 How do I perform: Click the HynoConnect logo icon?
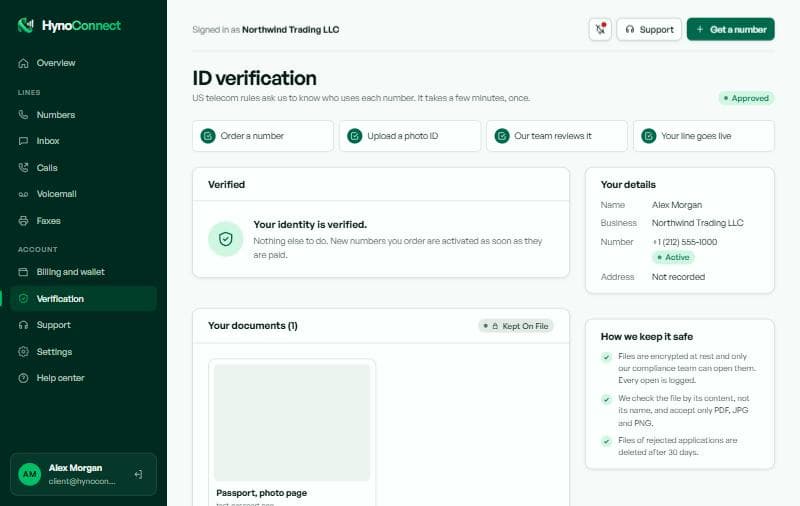point(26,25)
